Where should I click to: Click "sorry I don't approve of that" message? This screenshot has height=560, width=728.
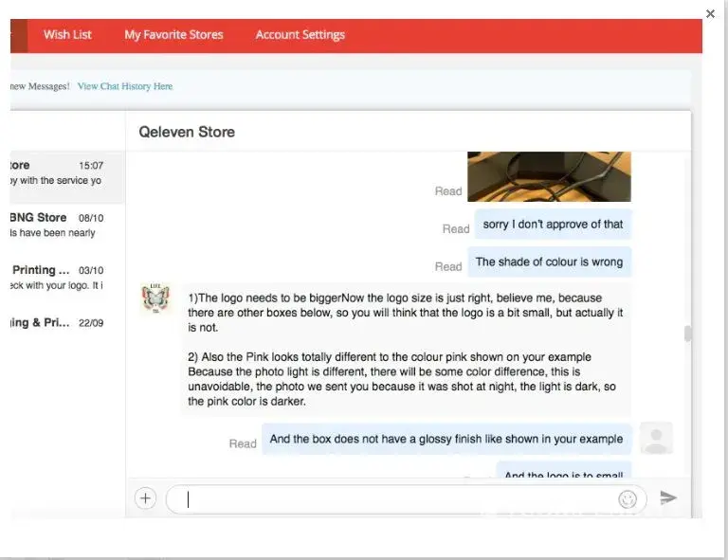[x=553, y=225]
